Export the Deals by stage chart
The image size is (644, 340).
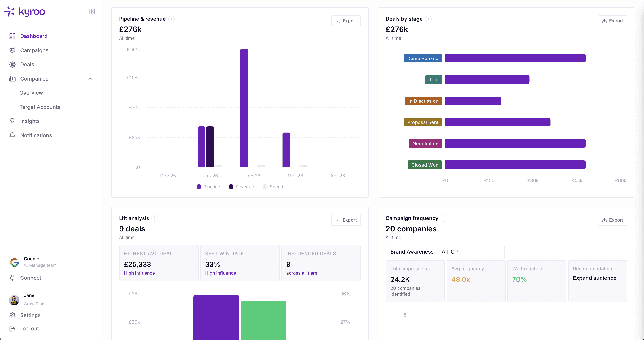[612, 21]
